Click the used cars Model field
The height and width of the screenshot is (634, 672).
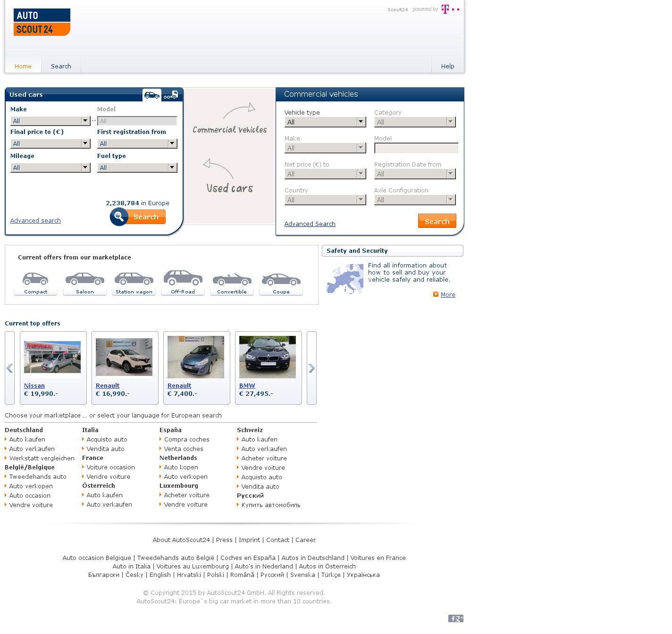(137, 121)
